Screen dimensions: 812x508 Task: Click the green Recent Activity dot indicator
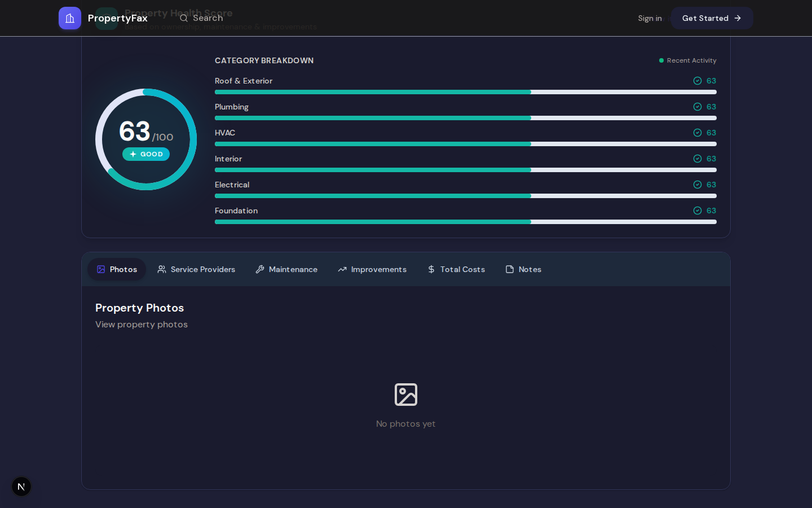coord(661,60)
